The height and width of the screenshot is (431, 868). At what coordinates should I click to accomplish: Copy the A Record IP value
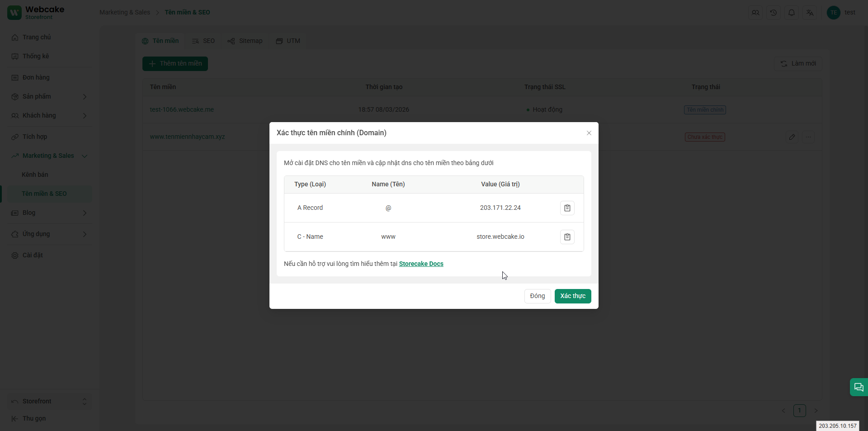coord(567,208)
